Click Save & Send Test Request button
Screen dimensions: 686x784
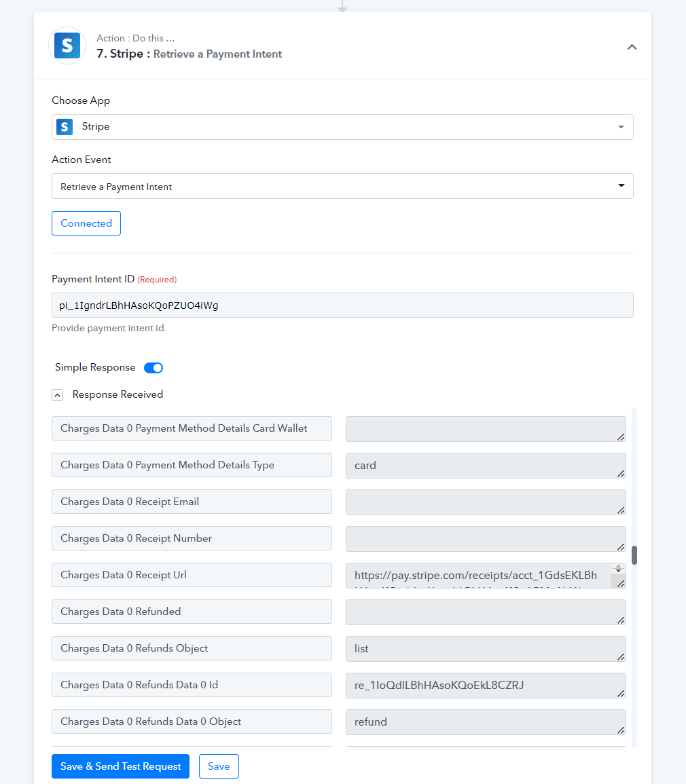tap(120, 766)
